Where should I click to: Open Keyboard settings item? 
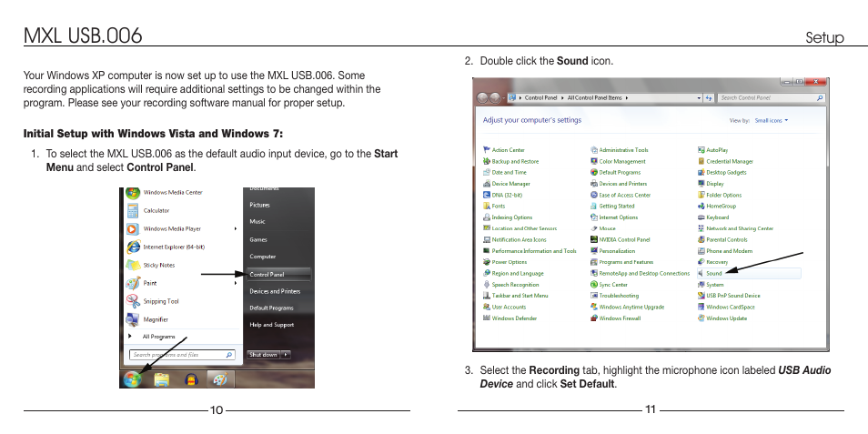point(713,217)
